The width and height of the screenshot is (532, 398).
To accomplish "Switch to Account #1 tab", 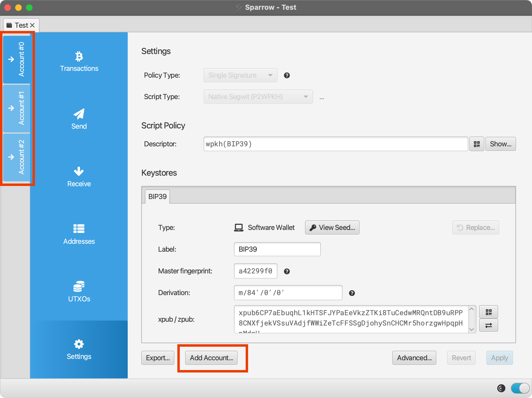I will click(17, 108).
